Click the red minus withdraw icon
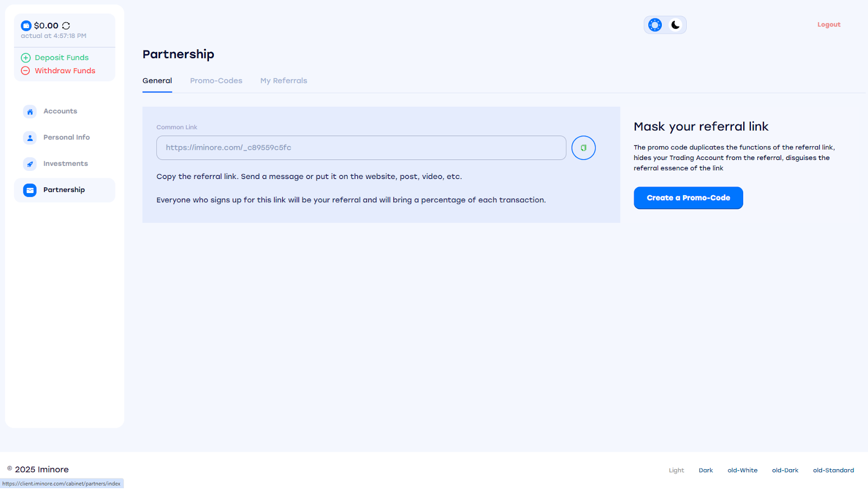The width and height of the screenshot is (868, 499). [25, 71]
